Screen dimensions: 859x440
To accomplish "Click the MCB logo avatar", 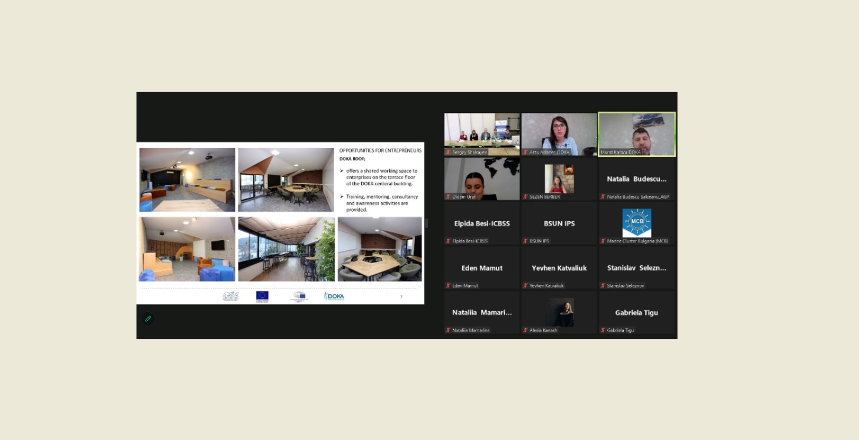I will 637,222.
